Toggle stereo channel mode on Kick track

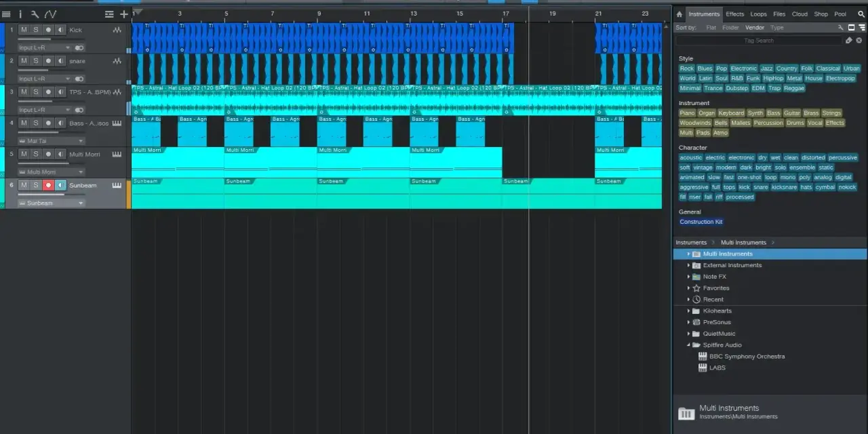(x=79, y=47)
